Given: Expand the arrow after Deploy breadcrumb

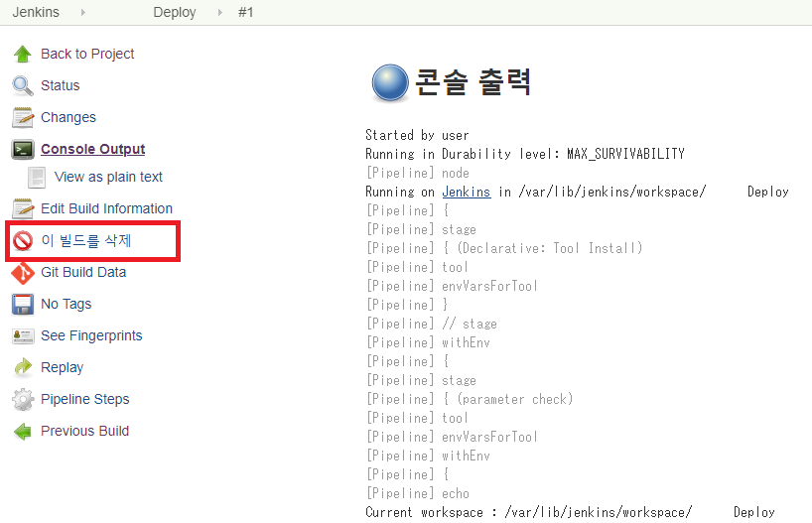Looking at the screenshot, I should point(220,12).
